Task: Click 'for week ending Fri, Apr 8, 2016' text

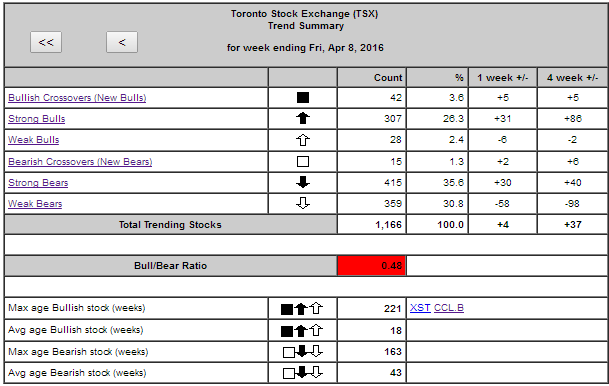Action: [305, 48]
